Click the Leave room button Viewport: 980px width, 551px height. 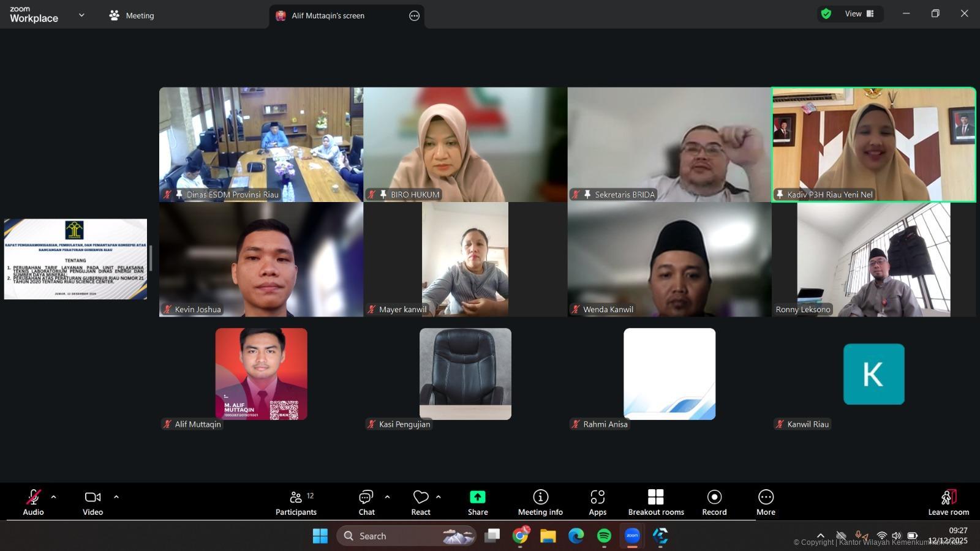(948, 502)
